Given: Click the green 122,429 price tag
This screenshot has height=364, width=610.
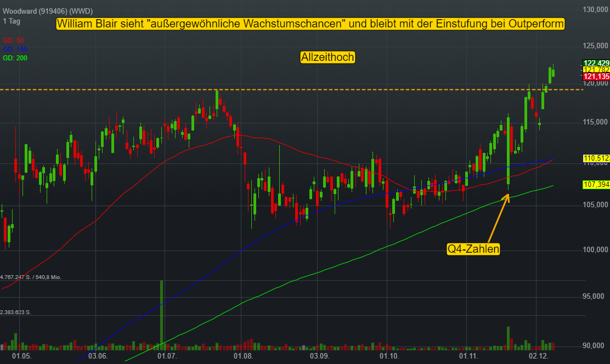Looking at the screenshot, I should (596, 63).
